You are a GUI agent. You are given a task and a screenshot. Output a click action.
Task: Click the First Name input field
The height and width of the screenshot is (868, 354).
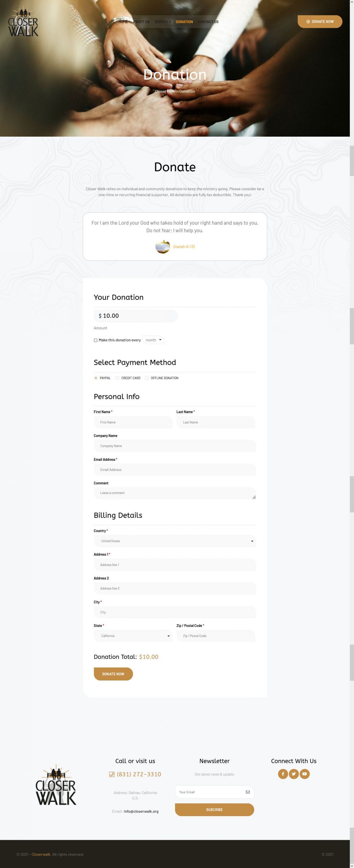(x=133, y=422)
